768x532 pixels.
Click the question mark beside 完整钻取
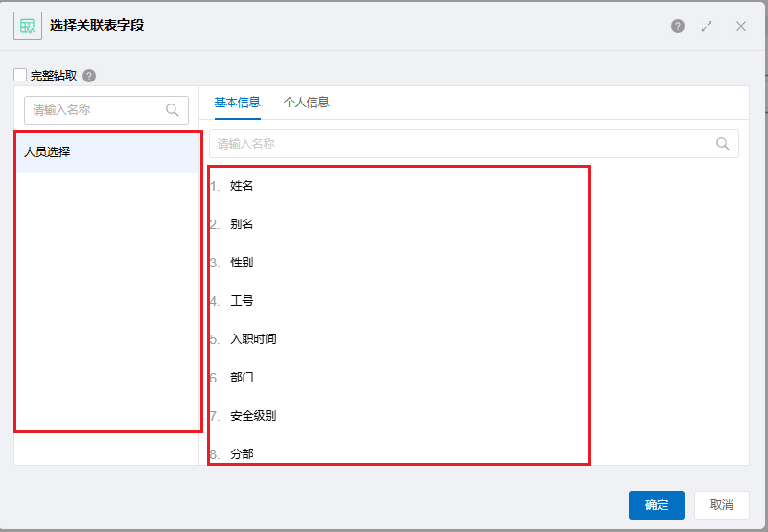click(x=89, y=76)
